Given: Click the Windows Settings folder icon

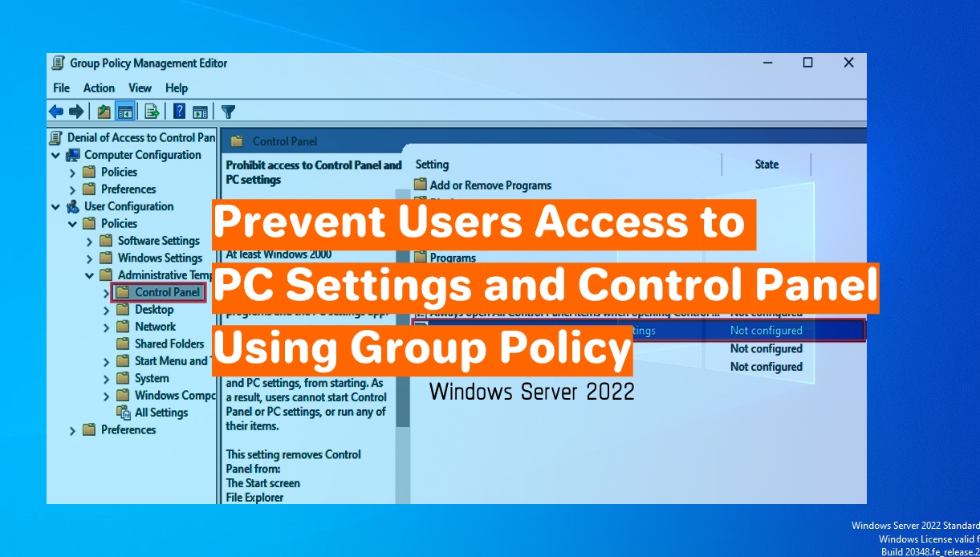Looking at the screenshot, I should [x=106, y=258].
